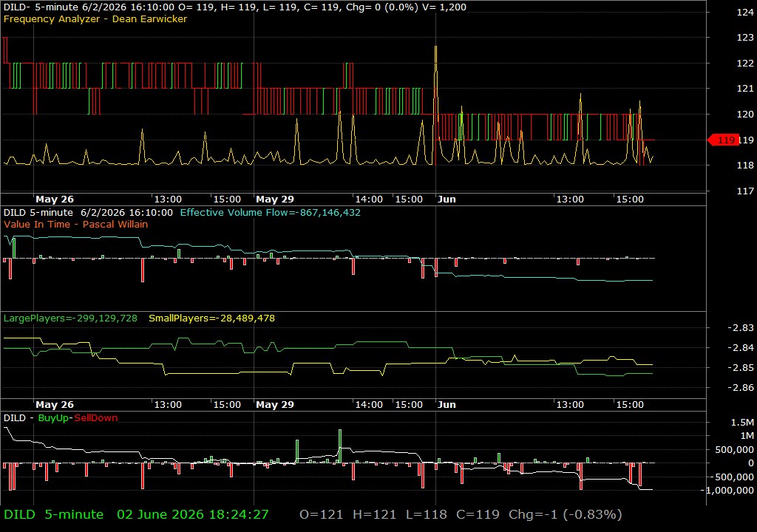Screen dimensions: 757x532
Task: Click the red 'SellDown' legend label
Action: pyautogui.click(x=95, y=417)
